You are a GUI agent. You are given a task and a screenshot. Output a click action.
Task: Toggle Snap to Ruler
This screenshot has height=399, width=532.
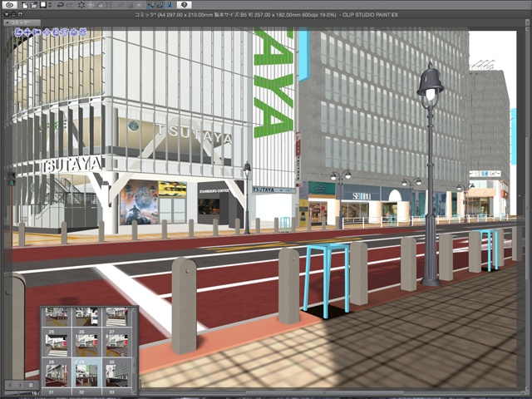[x=151, y=5]
